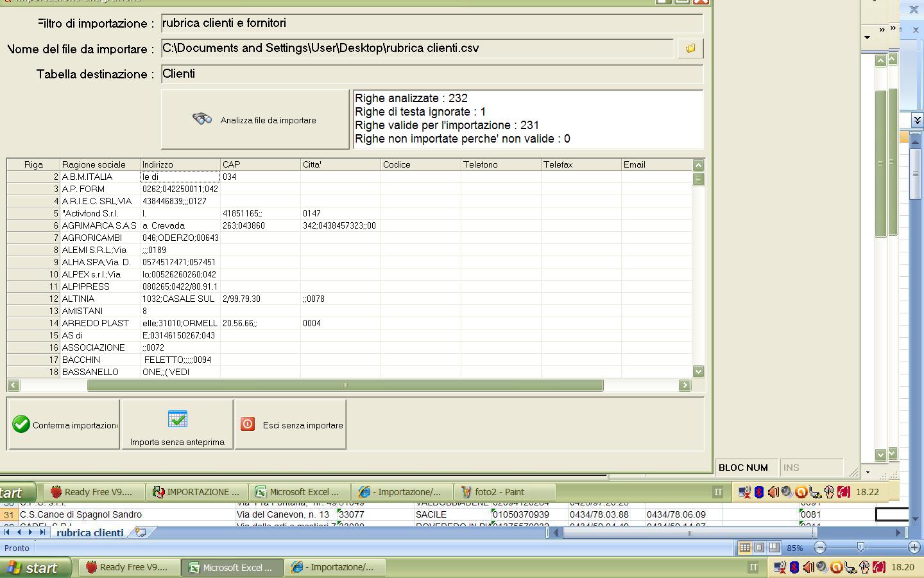This screenshot has height=578, width=924.
Task: Open IMPORTAZIONE item in the taskbar
Action: [196, 492]
